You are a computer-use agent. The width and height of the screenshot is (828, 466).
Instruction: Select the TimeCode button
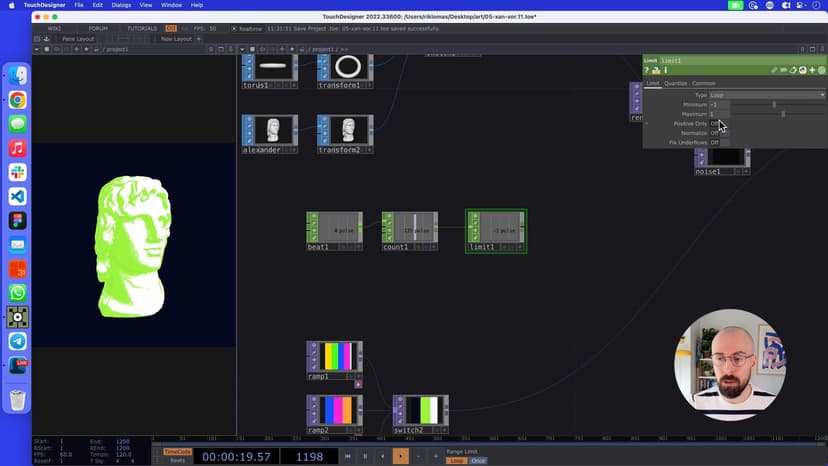(177, 451)
